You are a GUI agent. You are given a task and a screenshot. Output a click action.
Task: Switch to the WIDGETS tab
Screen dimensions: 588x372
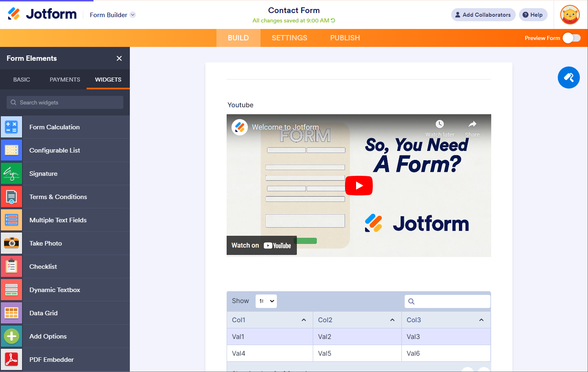[108, 80]
